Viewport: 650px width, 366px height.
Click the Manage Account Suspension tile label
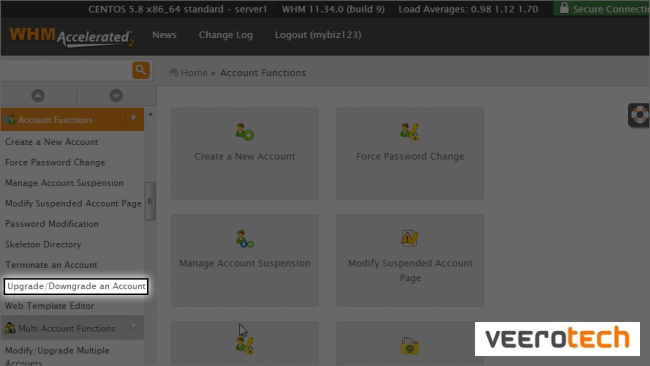(245, 263)
